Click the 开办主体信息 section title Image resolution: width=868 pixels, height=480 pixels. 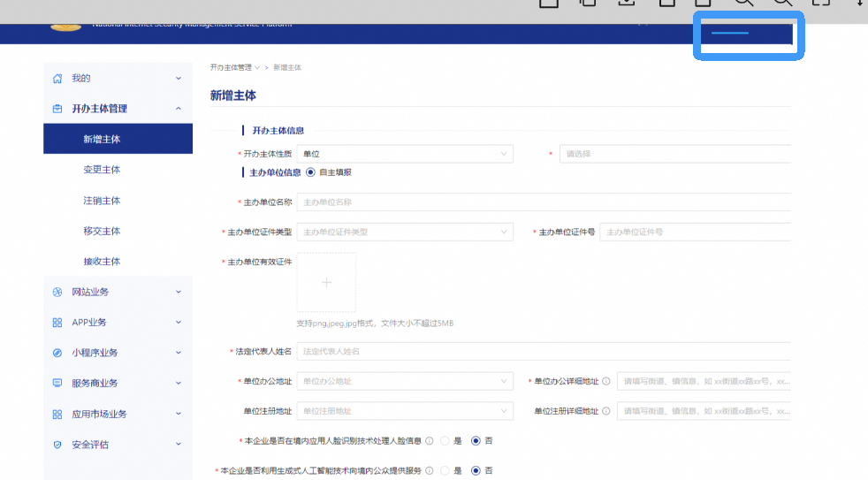278,131
